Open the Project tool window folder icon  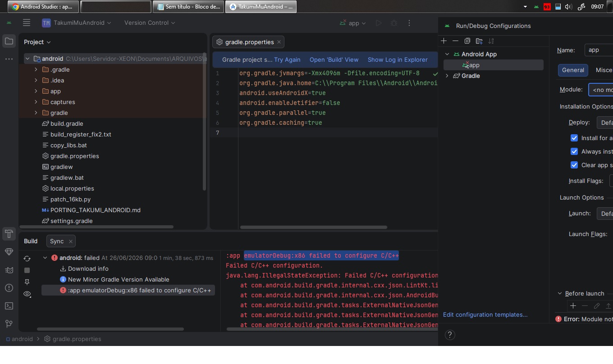(9, 41)
